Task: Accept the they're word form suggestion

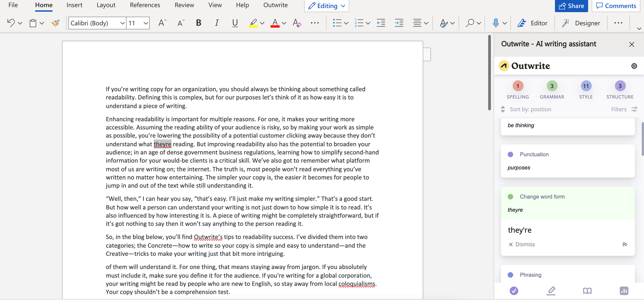Action: [x=519, y=230]
